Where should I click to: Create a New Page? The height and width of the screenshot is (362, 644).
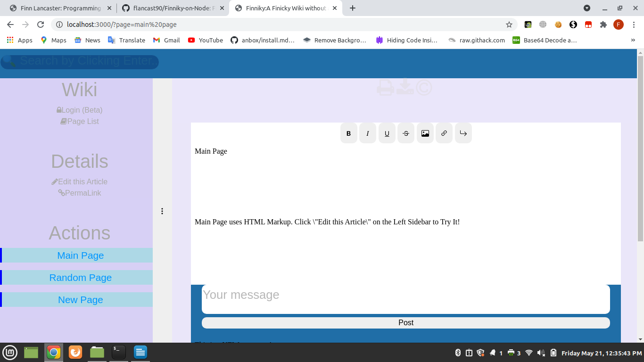pos(76,300)
